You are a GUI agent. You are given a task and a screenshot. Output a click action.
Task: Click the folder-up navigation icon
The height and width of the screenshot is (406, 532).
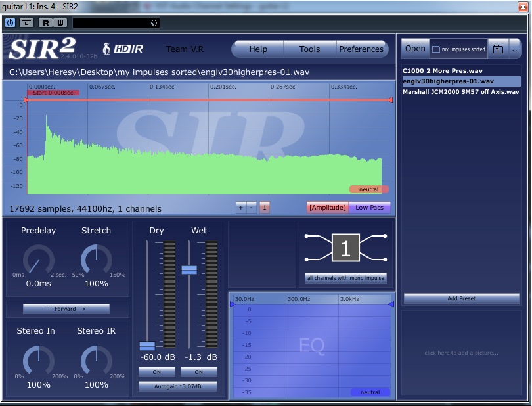[x=498, y=49]
